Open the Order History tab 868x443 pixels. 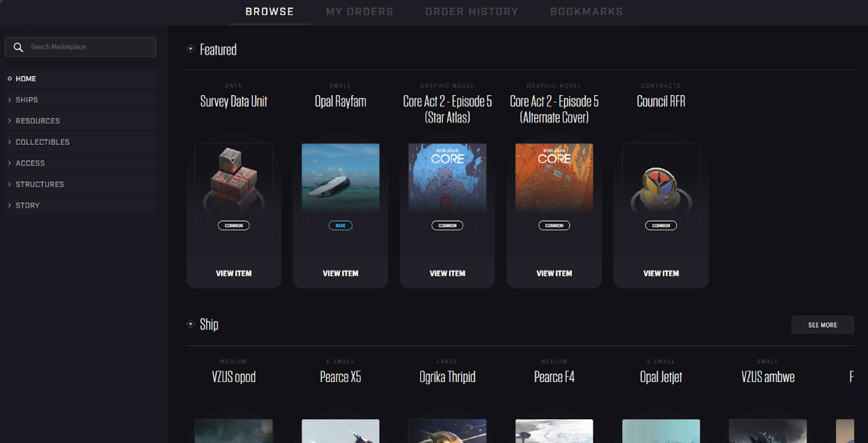tap(471, 12)
